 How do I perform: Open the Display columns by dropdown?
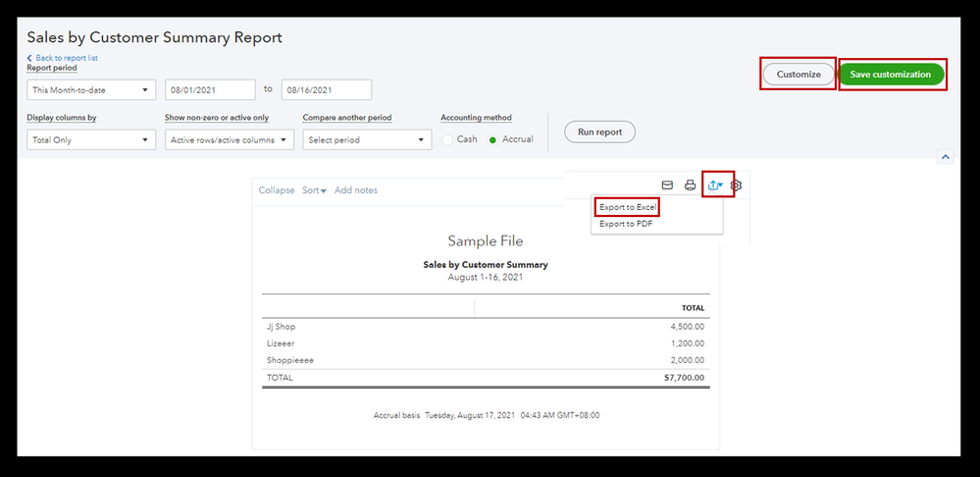tap(91, 140)
